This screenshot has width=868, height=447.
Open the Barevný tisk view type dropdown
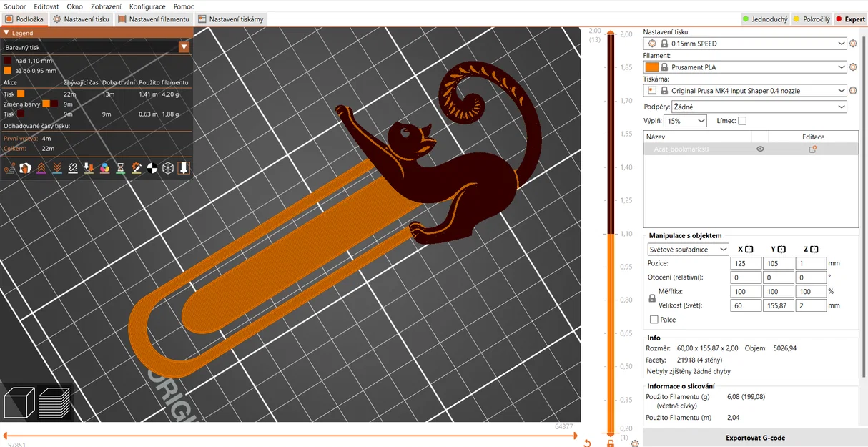coord(97,47)
